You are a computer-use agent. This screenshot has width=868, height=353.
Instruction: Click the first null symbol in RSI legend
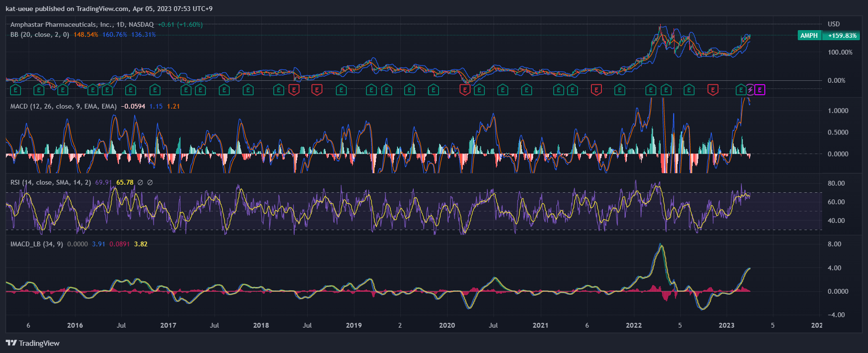[140, 182]
